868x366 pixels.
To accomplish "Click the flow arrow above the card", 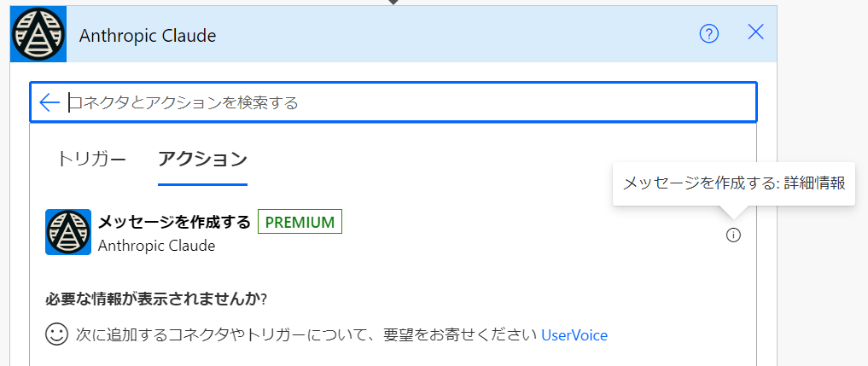I will pyautogui.click(x=393, y=3).
